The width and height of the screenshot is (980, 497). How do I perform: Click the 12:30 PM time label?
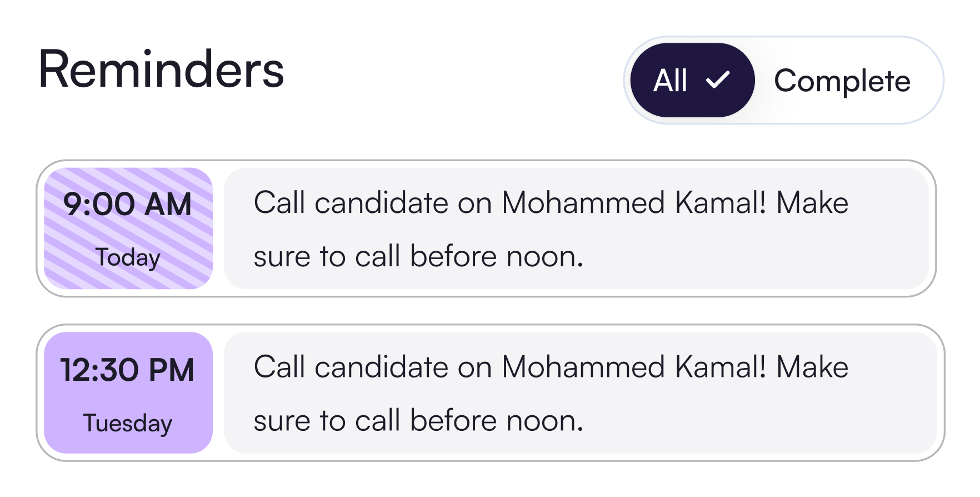[x=128, y=370]
